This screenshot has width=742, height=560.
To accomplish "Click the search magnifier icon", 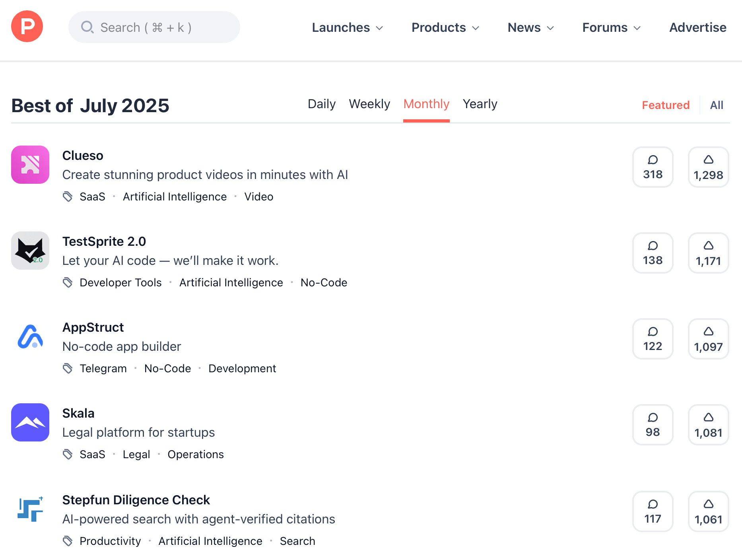I will tap(87, 27).
